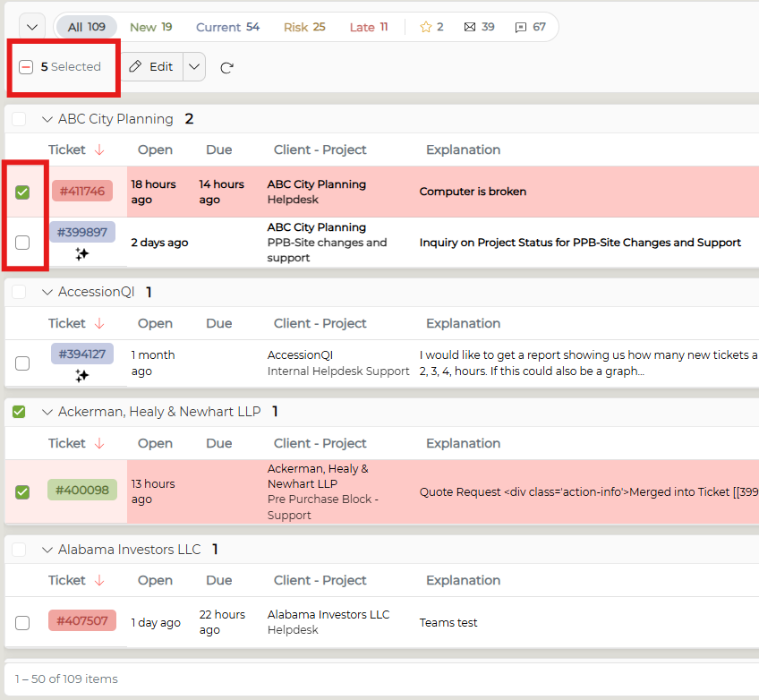
Task: Filter by unread email envelope icon
Action: tap(470, 27)
